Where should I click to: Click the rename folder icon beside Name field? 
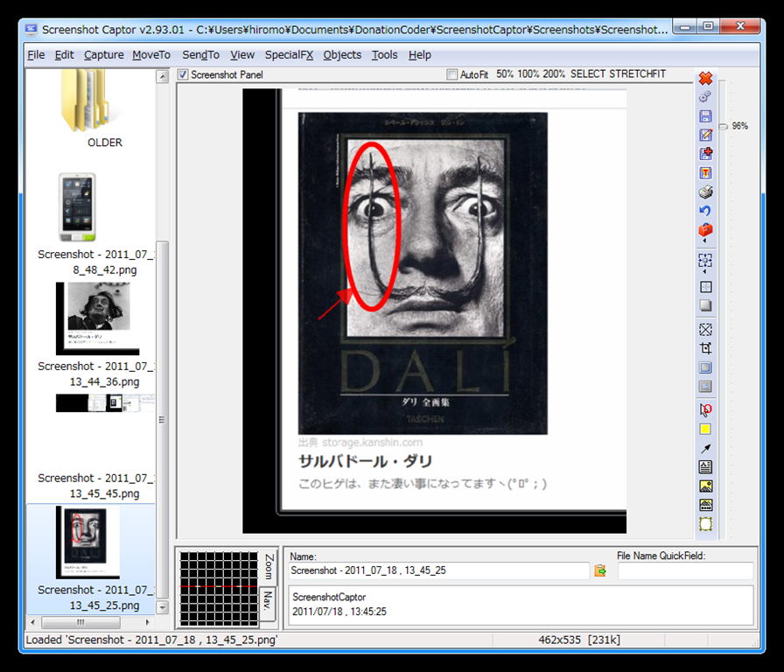point(600,570)
